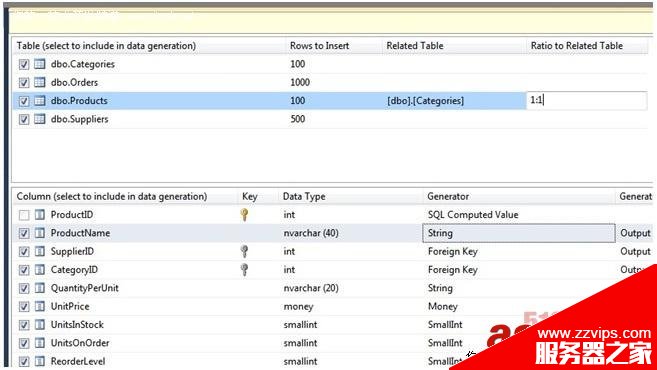Edit the 500 rows value for dbo.Suppliers
The height and width of the screenshot is (370, 657).
tap(297, 119)
